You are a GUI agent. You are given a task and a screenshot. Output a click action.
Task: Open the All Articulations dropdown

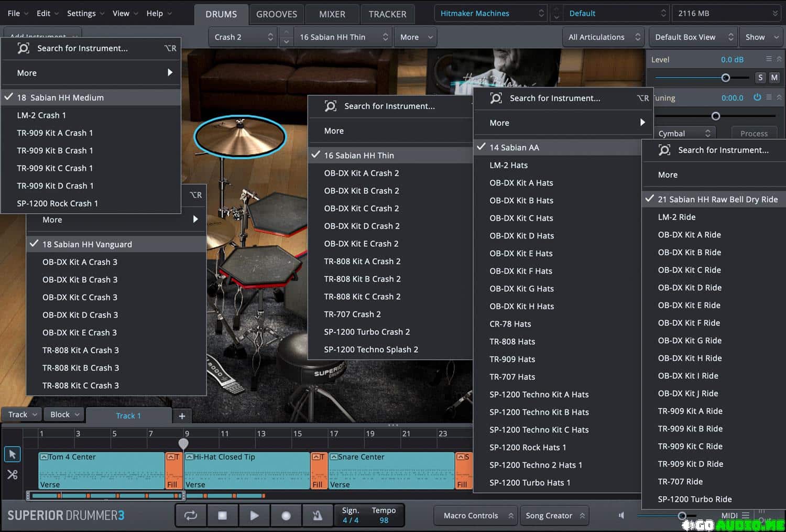click(604, 37)
